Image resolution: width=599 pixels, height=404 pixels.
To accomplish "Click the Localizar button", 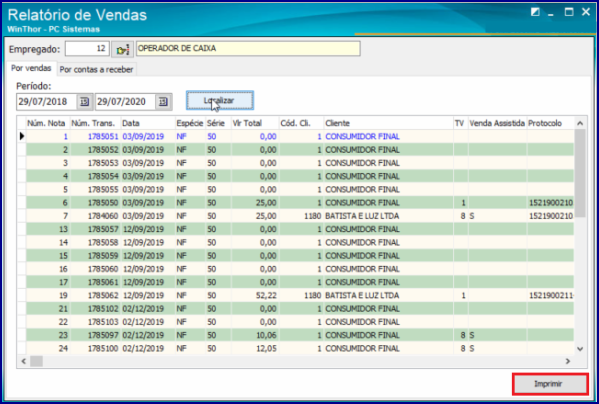I will 220,101.
